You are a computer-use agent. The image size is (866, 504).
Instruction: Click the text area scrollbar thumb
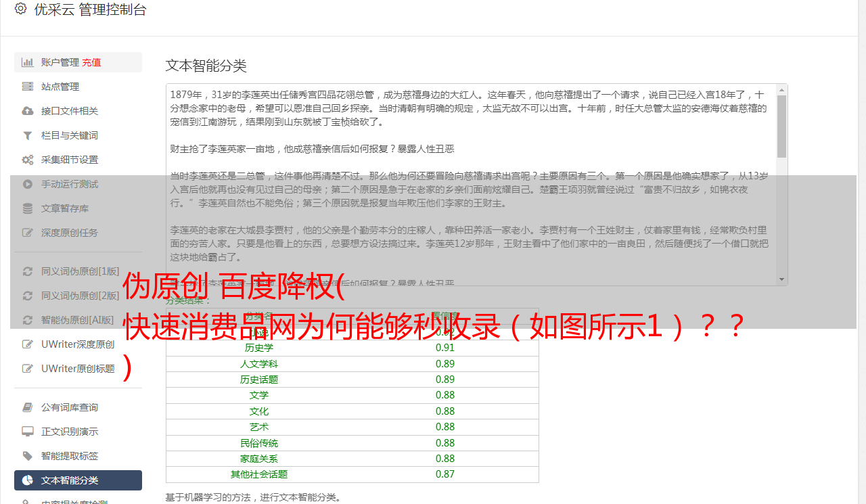[x=782, y=126]
